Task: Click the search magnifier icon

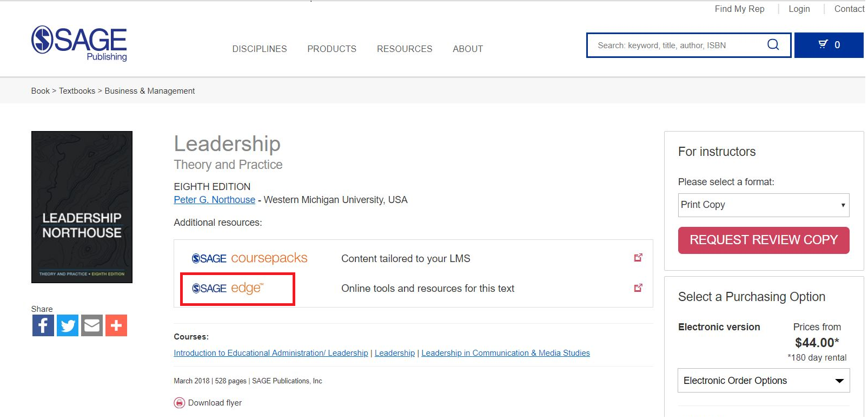Action: pos(773,45)
